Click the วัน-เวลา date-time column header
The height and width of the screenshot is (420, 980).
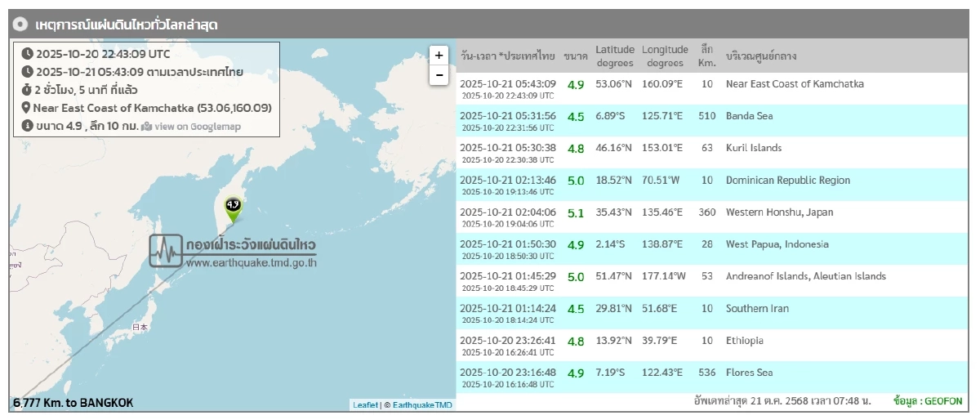tap(507, 56)
